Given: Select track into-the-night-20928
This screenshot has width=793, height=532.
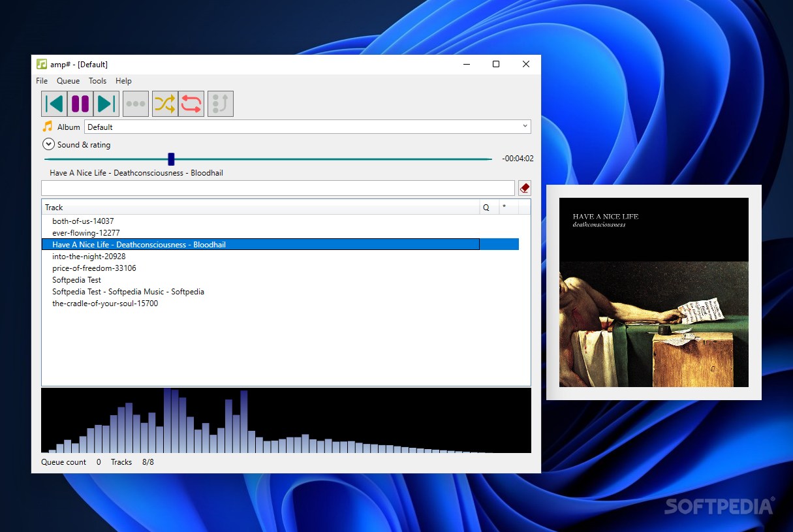Looking at the screenshot, I should (x=280, y=257).
